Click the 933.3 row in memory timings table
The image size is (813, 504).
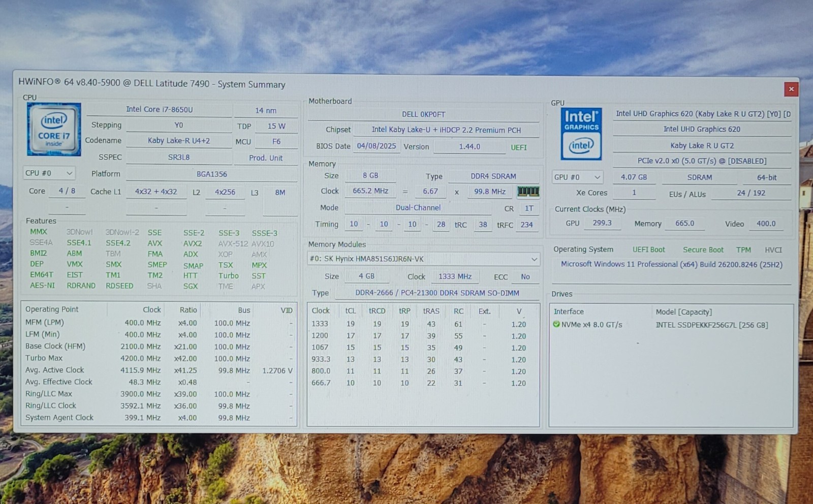423,359
